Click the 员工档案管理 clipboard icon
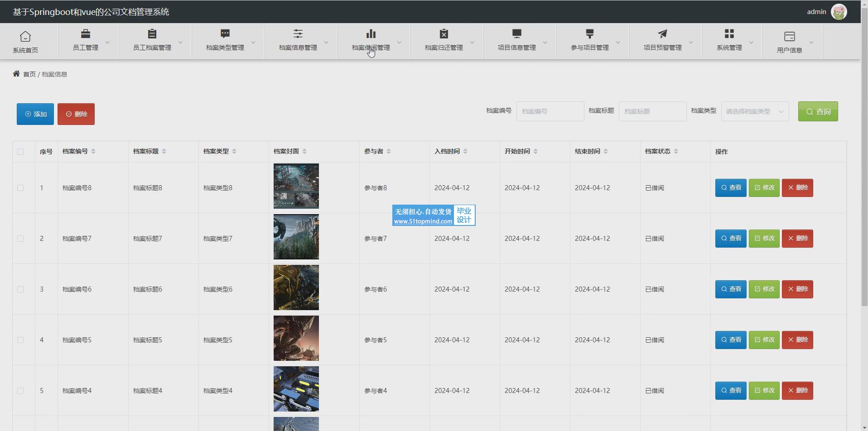The height and width of the screenshot is (431, 868). (152, 34)
